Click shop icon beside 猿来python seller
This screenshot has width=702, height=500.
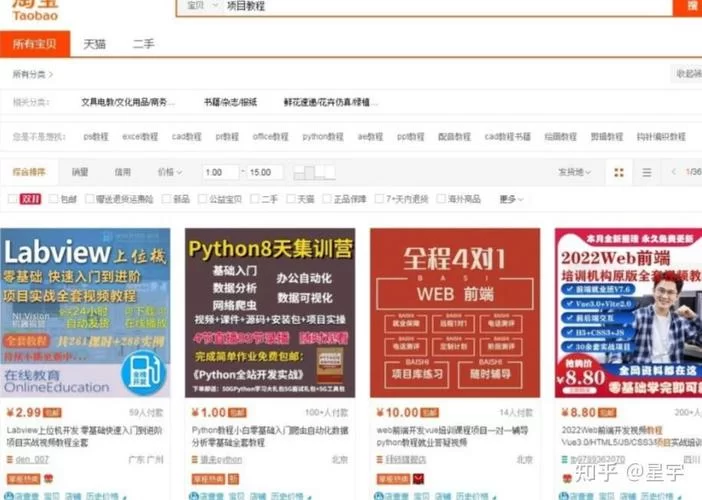195,459
